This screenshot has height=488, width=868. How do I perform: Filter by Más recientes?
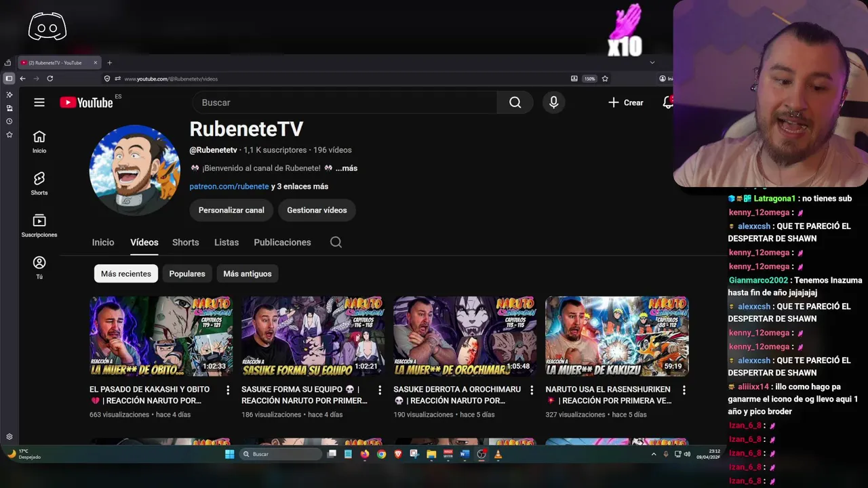tap(126, 274)
